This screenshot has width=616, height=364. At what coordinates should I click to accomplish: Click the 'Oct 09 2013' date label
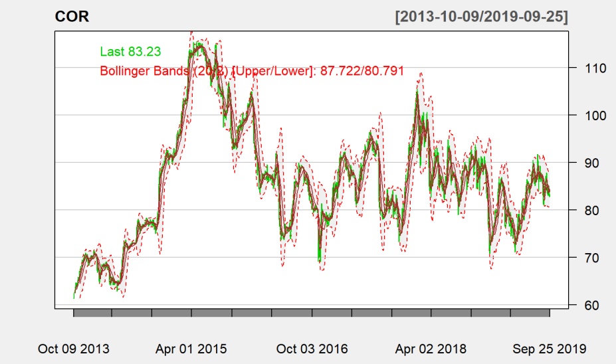[73, 349]
